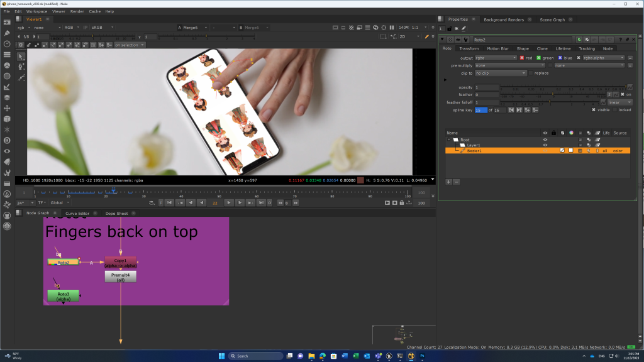Click the wrench icon in Roto2 header
Image resolution: width=644 pixels, height=362 pixels.
tap(466, 40)
